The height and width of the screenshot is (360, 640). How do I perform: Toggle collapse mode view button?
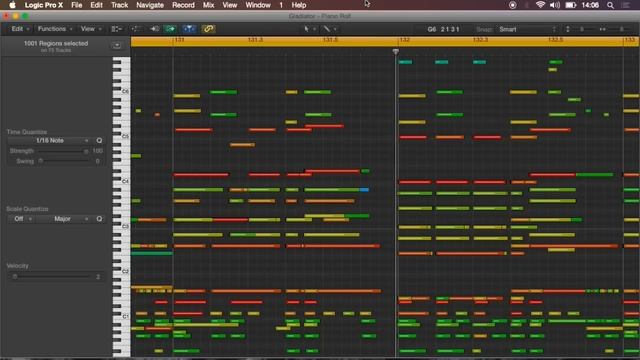click(117, 29)
